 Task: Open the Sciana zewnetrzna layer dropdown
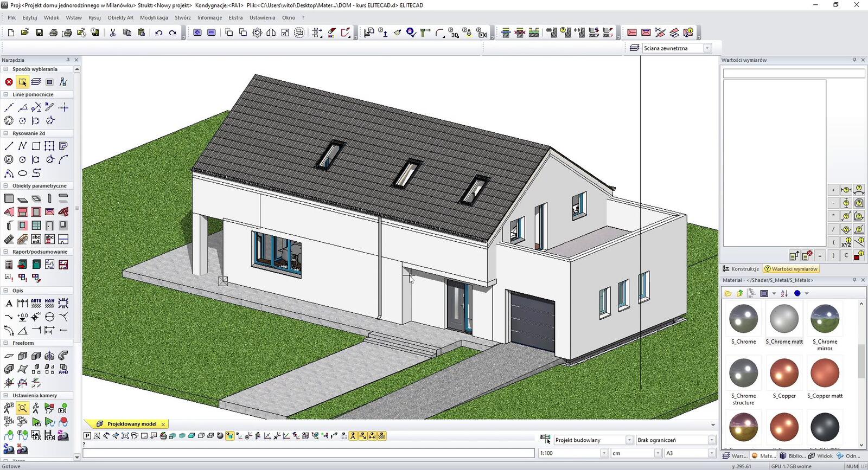click(707, 48)
